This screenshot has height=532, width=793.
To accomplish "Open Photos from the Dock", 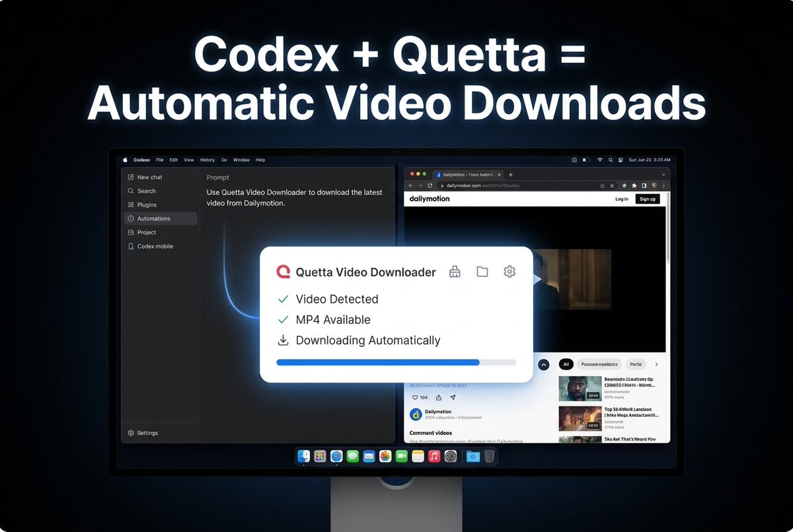I will [385, 456].
